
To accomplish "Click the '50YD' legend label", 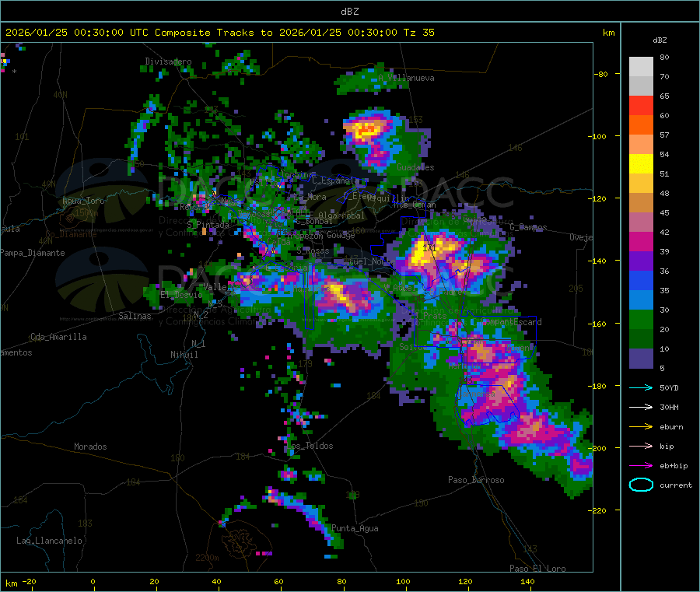I will [x=669, y=387].
